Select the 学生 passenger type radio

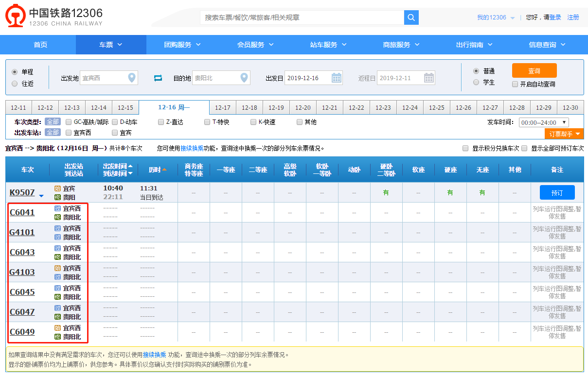click(476, 82)
